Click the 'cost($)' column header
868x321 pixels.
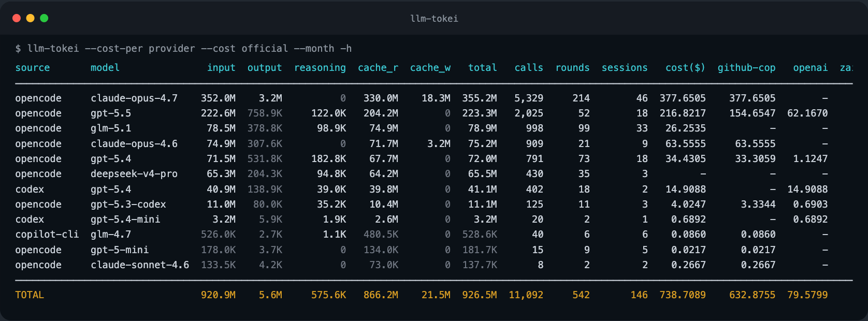coord(685,68)
